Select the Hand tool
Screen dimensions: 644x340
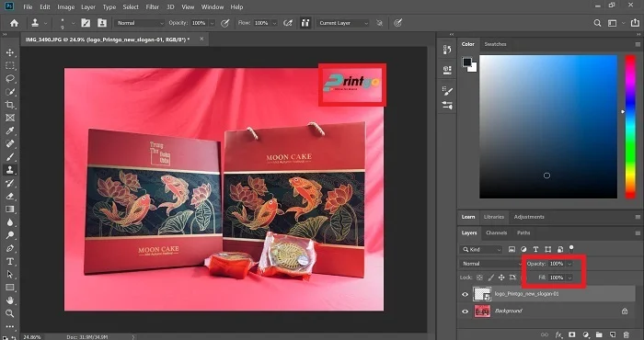10,300
